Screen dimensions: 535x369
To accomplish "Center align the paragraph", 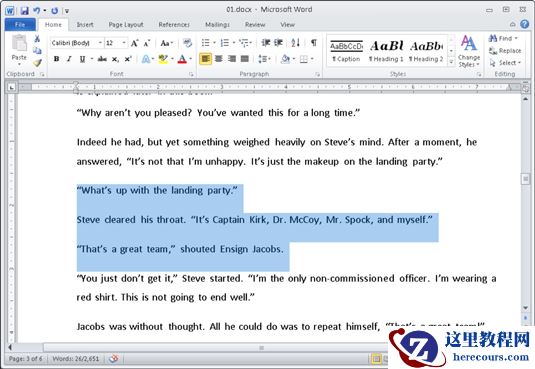I will tap(219, 59).
